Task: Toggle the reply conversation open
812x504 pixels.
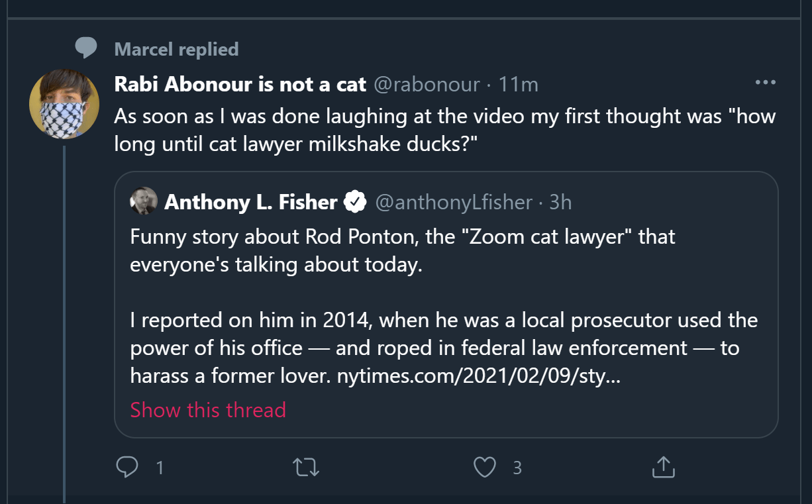Action: coord(128,468)
